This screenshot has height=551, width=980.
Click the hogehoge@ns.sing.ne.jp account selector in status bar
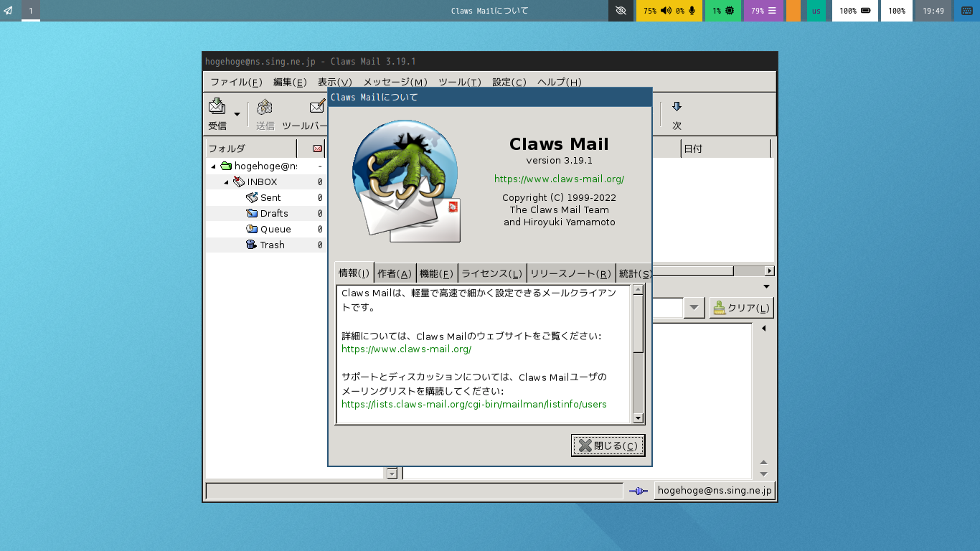click(715, 491)
